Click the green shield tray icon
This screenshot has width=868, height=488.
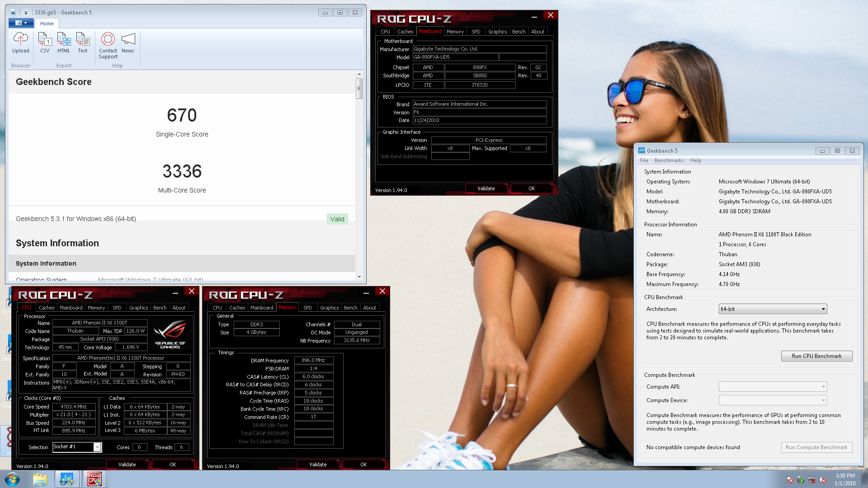pyautogui.click(x=801, y=480)
